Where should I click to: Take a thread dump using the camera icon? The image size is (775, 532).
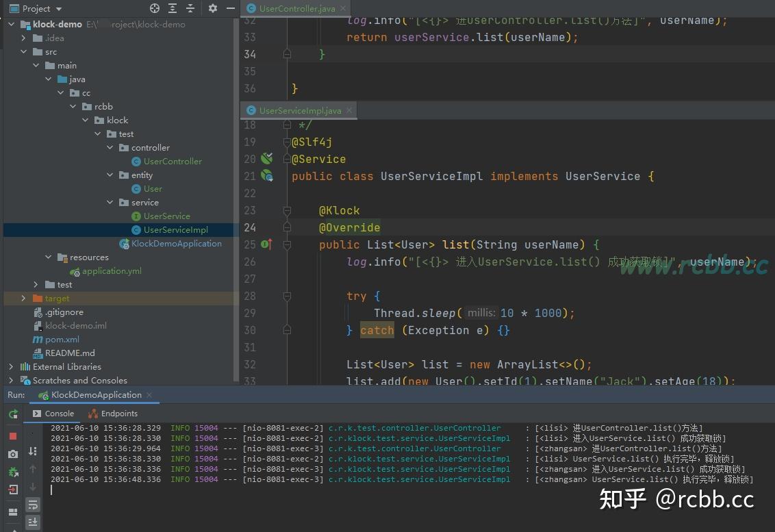(12, 453)
